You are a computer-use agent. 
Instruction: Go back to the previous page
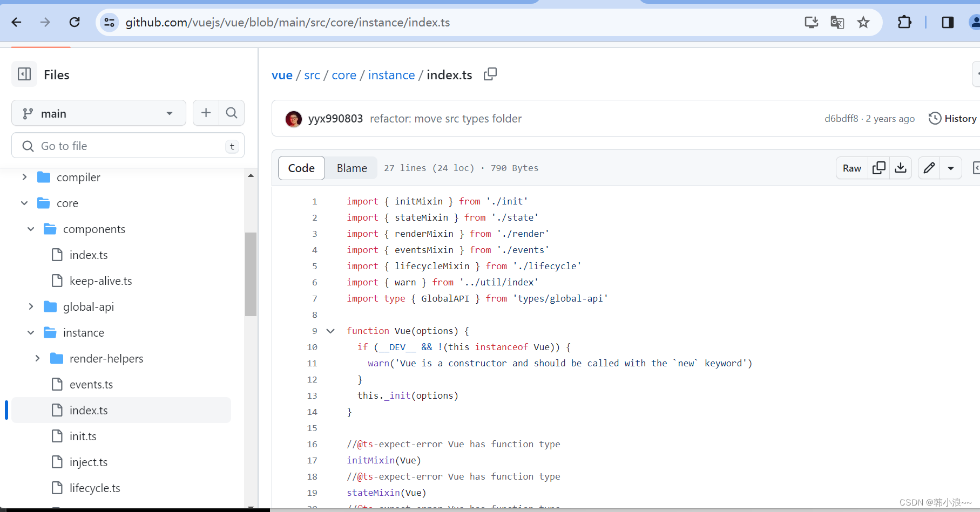(x=16, y=22)
